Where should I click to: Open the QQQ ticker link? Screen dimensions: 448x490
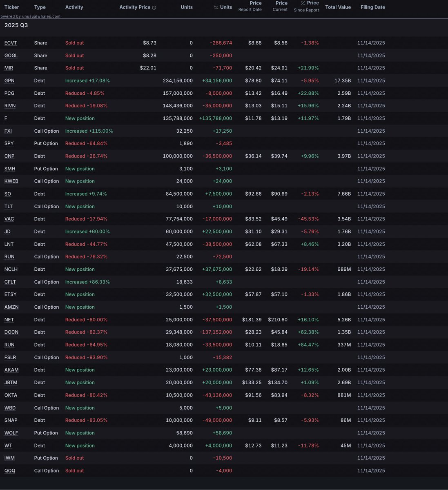(x=10, y=471)
